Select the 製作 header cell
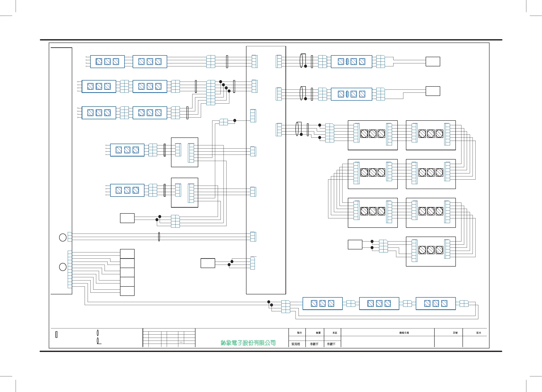 point(299,333)
